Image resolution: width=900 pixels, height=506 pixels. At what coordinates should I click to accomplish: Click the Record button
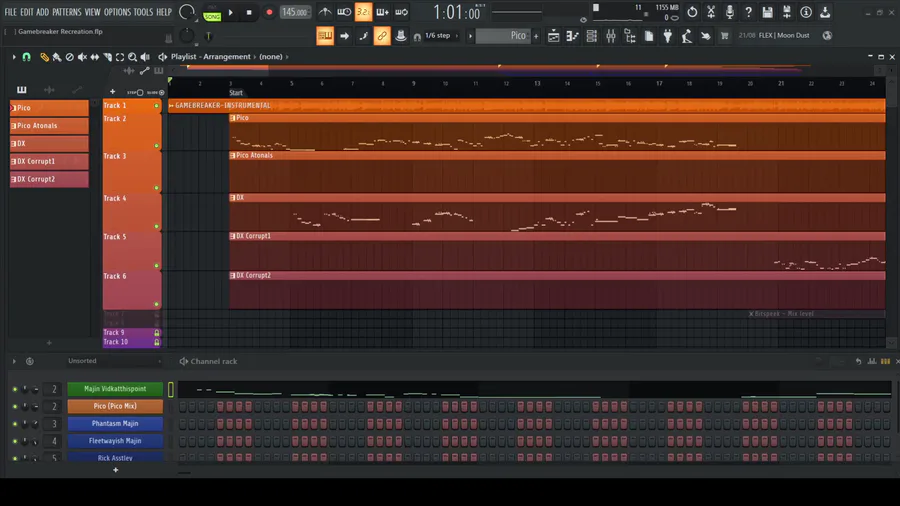tap(269, 12)
